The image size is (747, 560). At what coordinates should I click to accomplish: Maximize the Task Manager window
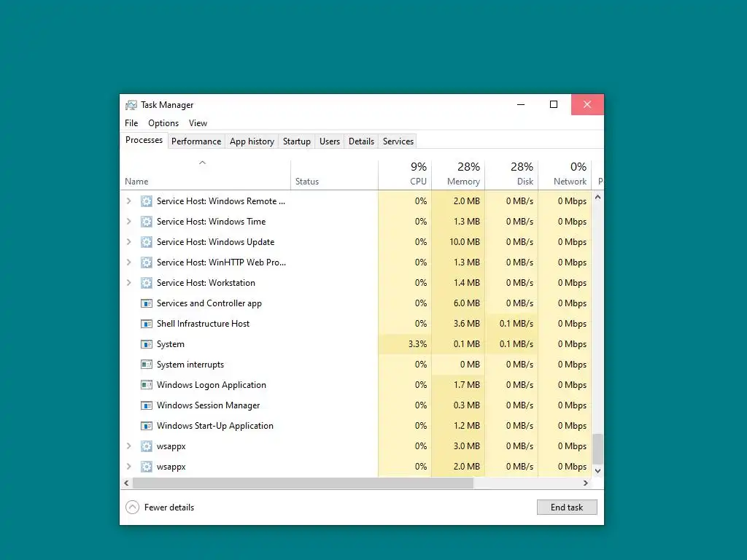point(554,105)
